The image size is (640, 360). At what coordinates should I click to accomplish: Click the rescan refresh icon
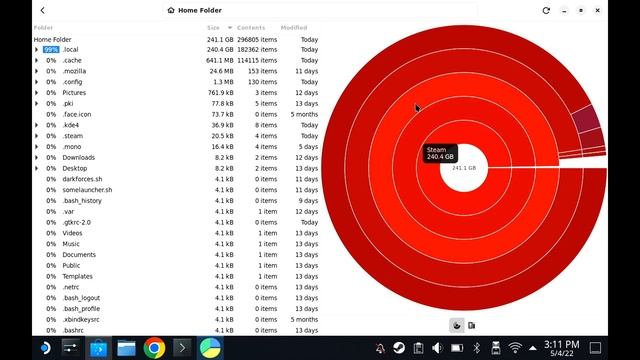pos(546,11)
